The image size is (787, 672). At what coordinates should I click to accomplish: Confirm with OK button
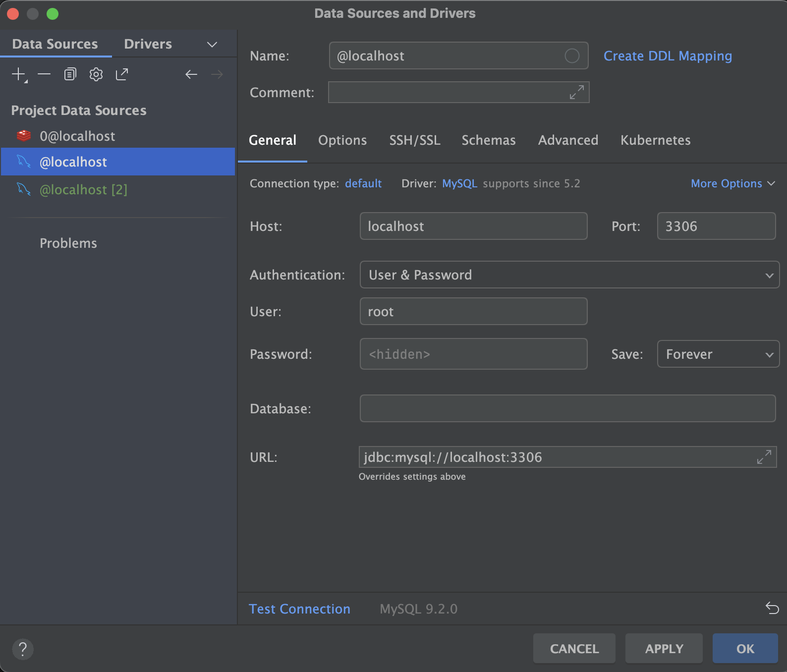745,648
